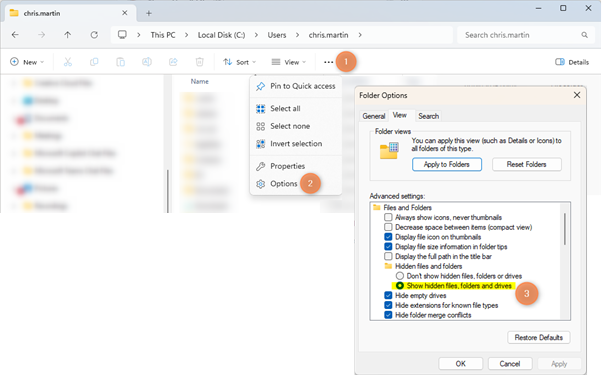
Task: Uncheck Hide folder merge conflicts
Action: click(388, 315)
